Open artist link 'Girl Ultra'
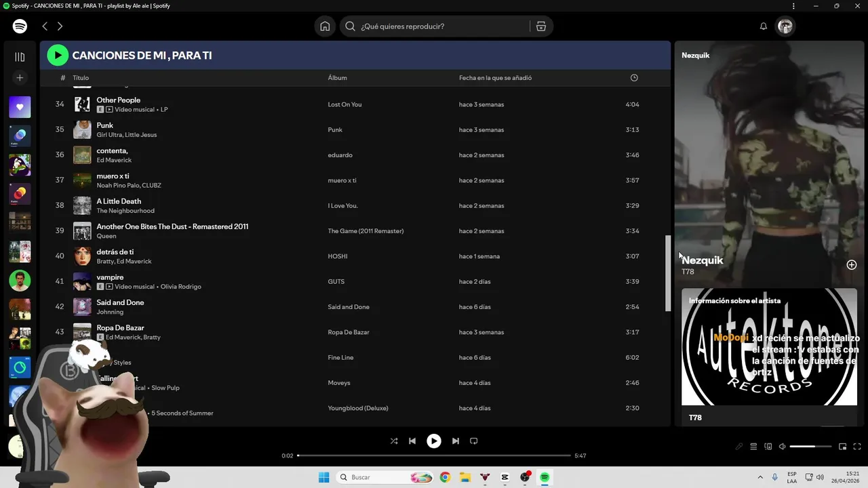Screen dimensions: 868x488 [108, 135]
